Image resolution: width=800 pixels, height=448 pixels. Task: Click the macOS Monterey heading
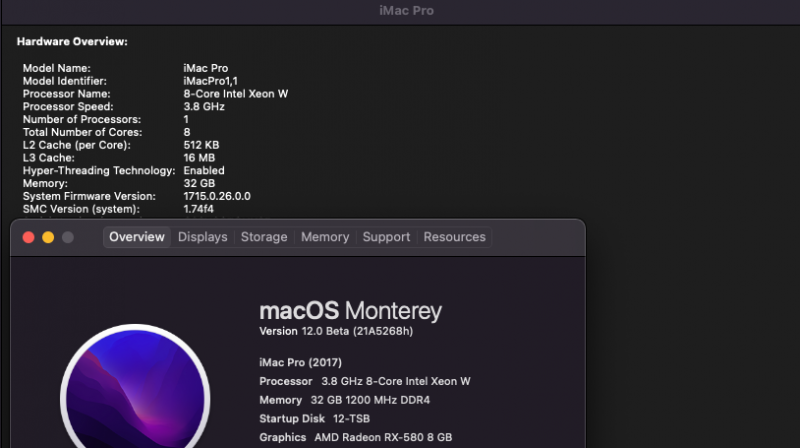point(350,311)
